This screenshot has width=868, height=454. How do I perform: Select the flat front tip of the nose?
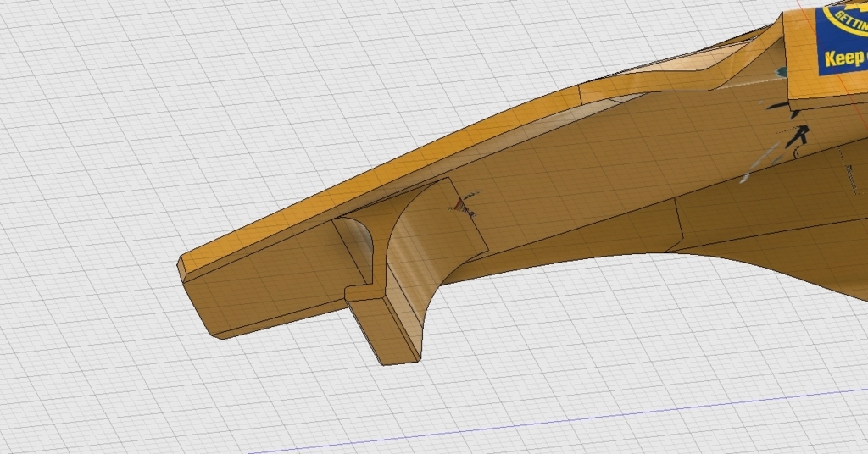coord(182,270)
